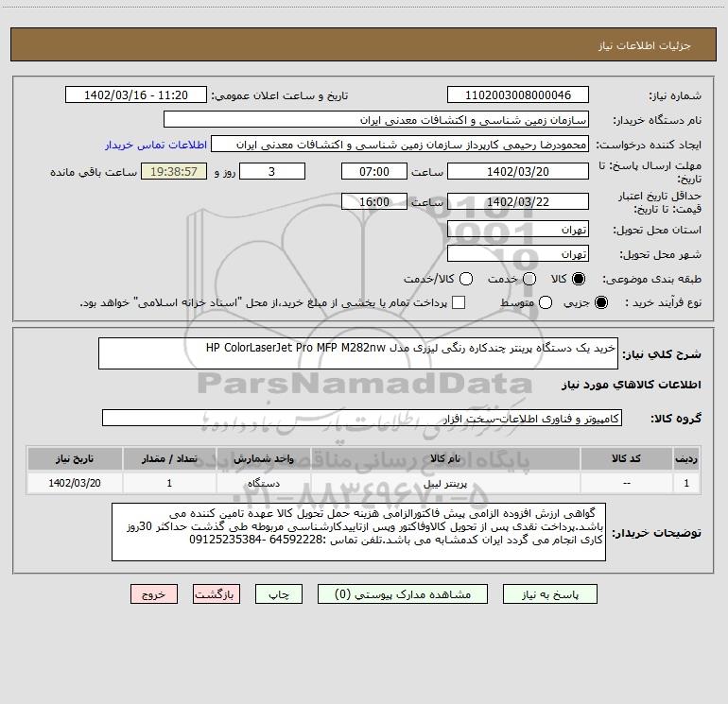Toggle the Islamic treasury payment checkbox

(459, 302)
